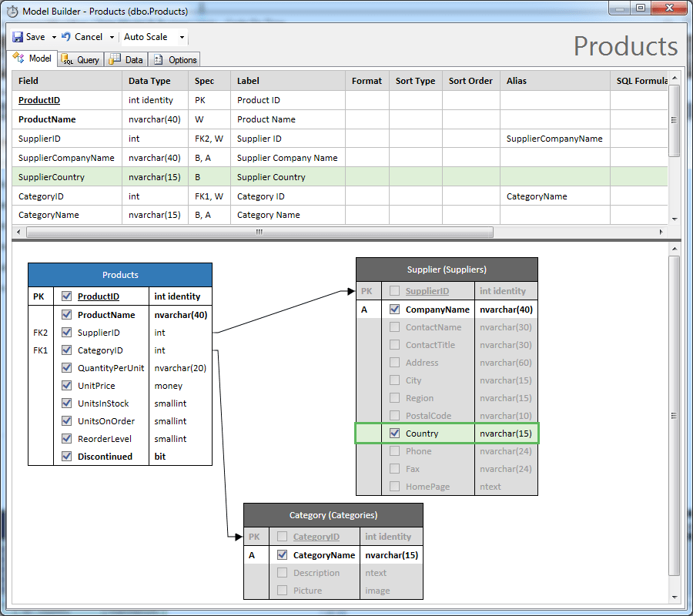Click the Save disk icon
Image resolution: width=693 pixels, height=616 pixels.
click(x=18, y=37)
